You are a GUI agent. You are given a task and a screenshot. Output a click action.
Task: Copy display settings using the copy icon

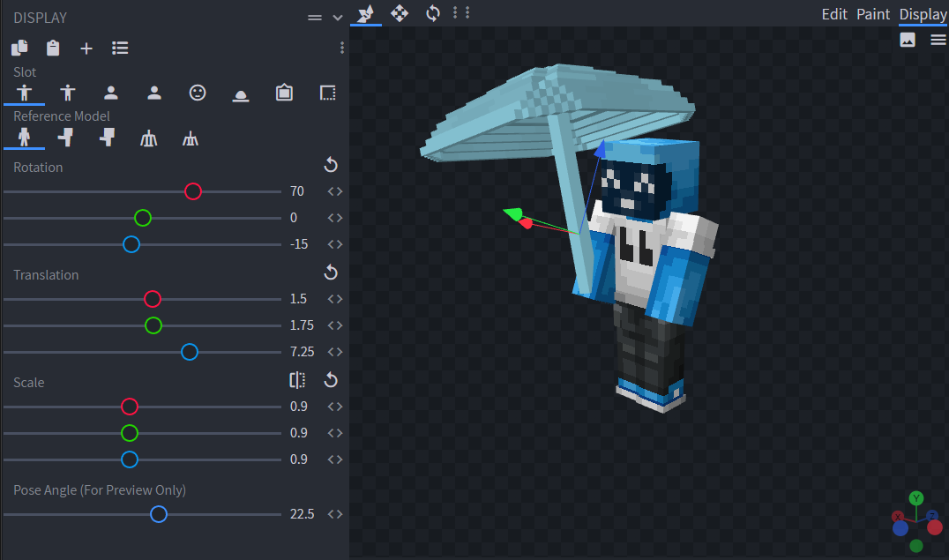click(18, 48)
